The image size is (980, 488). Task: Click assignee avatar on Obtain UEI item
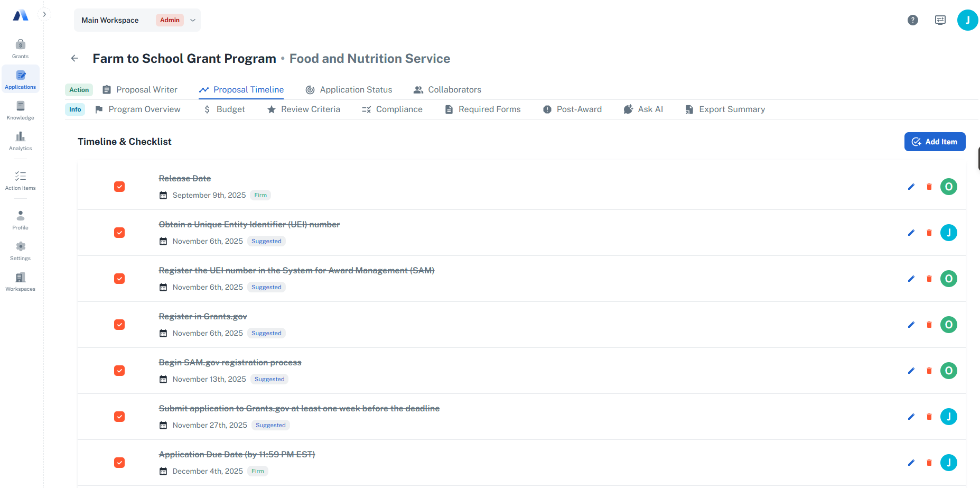tap(948, 233)
